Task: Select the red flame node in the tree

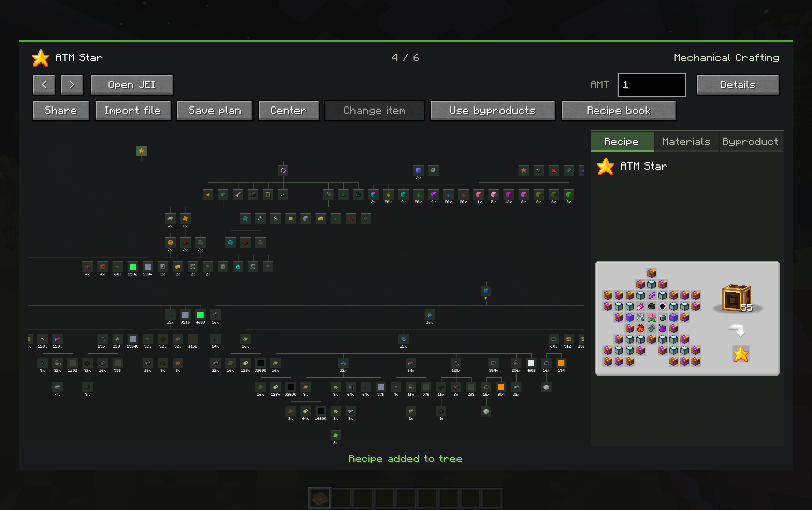Action: [x=554, y=170]
